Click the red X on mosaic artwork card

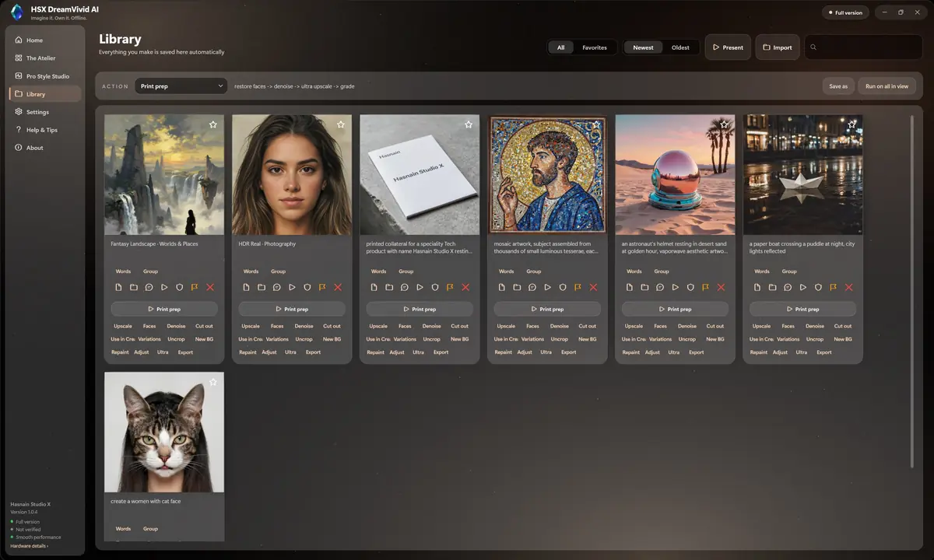tap(593, 287)
